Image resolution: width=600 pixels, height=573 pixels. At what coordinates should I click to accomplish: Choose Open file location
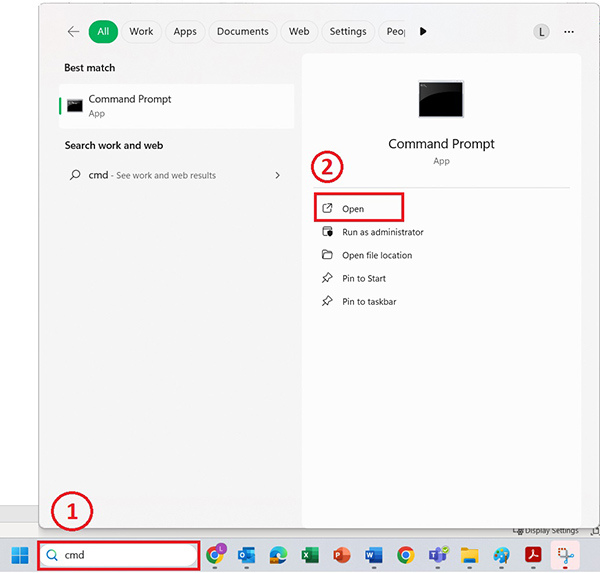coord(377,255)
